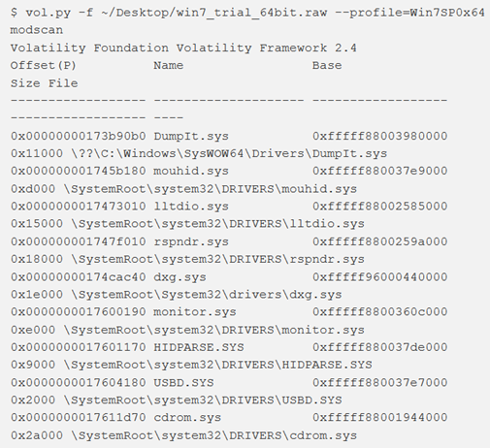Click base address 0xfffff96000440000
This screenshot has height=448, width=490.
[x=379, y=276]
